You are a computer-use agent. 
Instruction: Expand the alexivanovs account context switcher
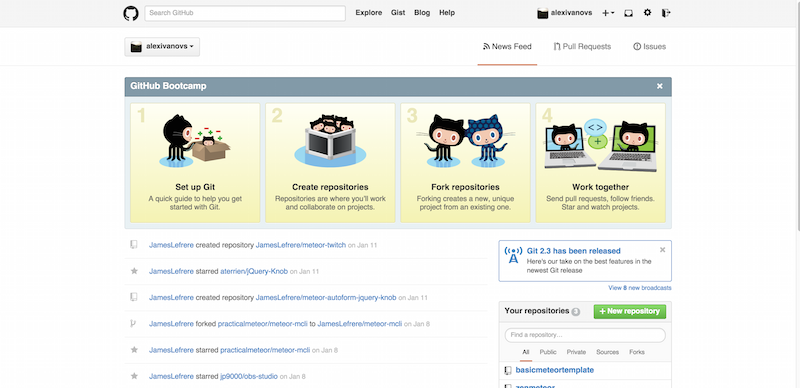162,46
